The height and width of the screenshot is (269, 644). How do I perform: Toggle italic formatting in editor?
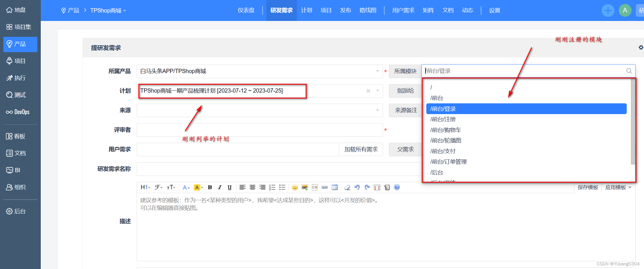pyautogui.click(x=220, y=187)
